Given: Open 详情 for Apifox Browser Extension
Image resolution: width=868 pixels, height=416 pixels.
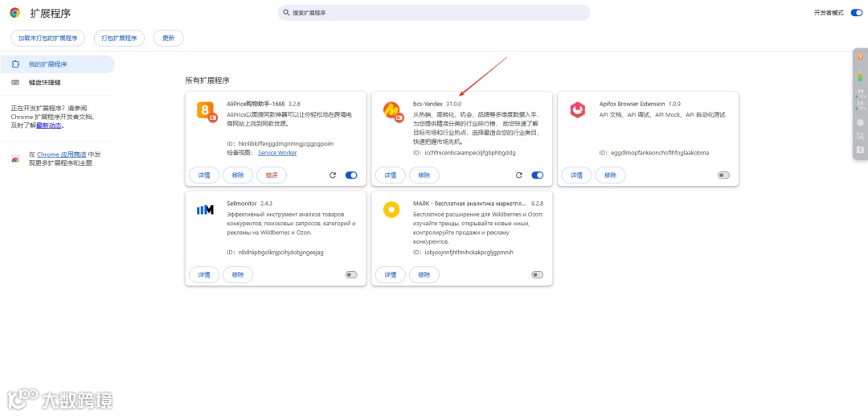Looking at the screenshot, I should click(577, 175).
